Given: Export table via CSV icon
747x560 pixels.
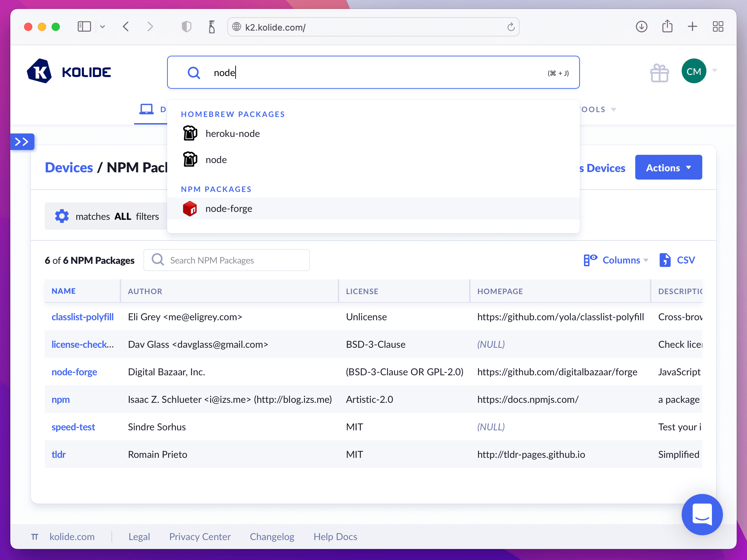Looking at the screenshot, I should [665, 260].
